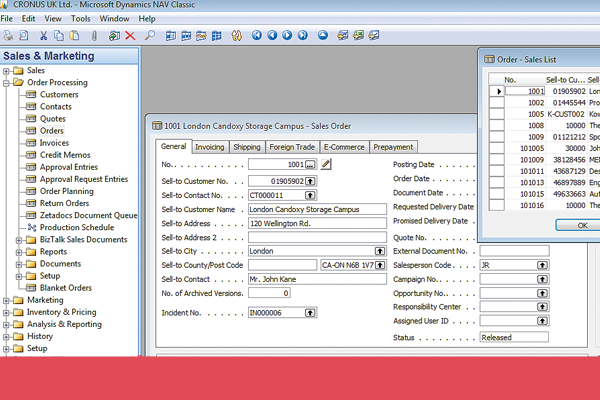Click the Show All toolbar icon
Image resolution: width=600 pixels, height=400 pixels.
click(x=217, y=36)
